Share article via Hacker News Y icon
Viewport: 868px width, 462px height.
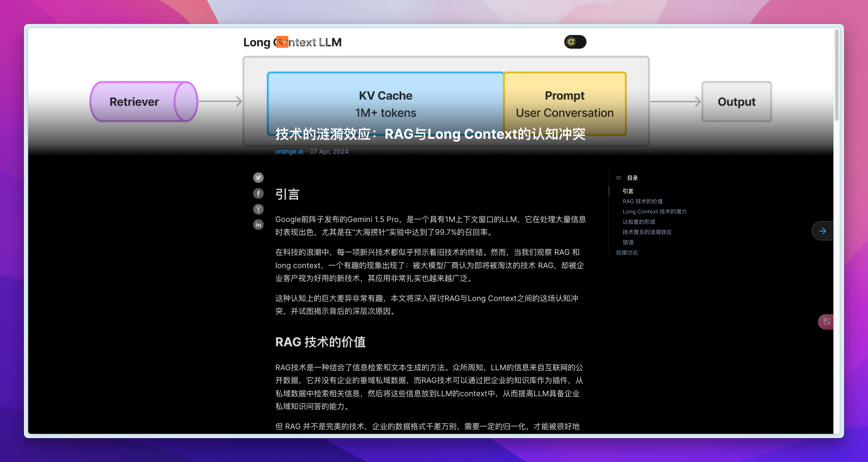point(258,209)
